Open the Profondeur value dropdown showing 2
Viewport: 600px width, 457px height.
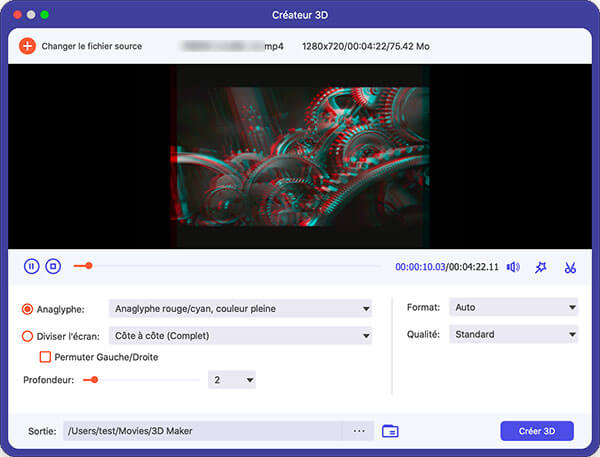point(232,380)
